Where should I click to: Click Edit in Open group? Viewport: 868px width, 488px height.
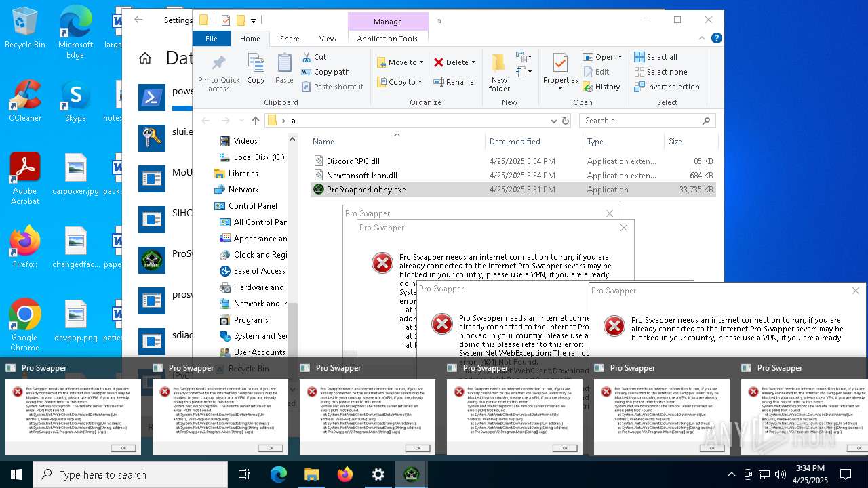pos(595,72)
